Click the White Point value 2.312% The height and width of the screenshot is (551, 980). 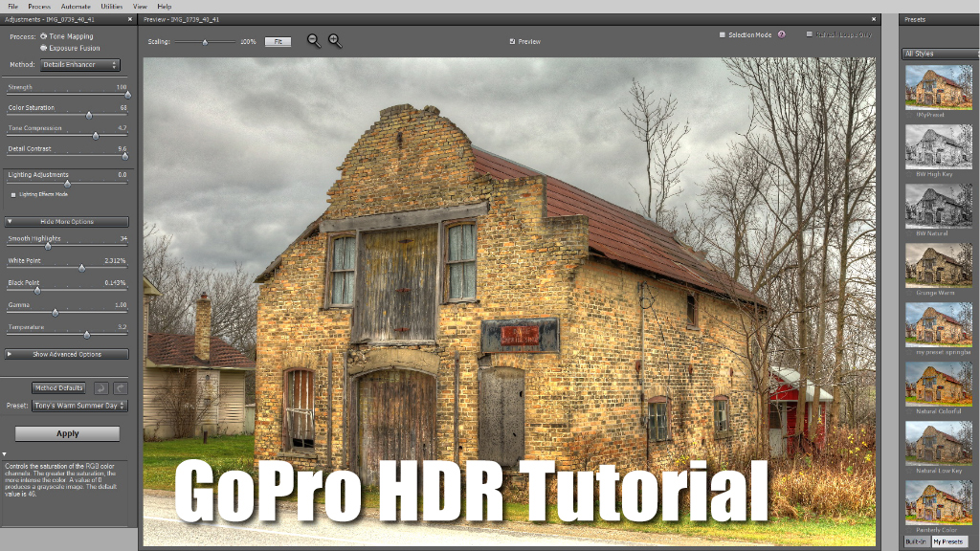pyautogui.click(x=115, y=260)
